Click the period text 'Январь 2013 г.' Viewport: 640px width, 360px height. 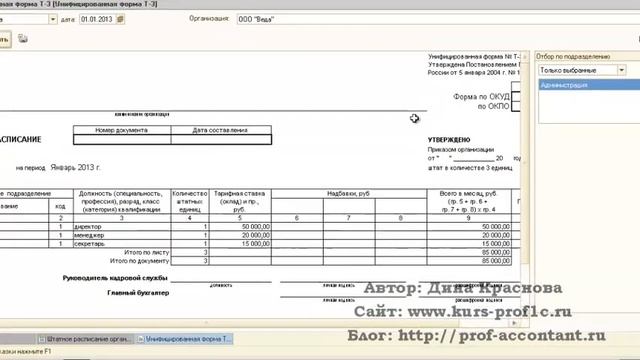point(76,167)
